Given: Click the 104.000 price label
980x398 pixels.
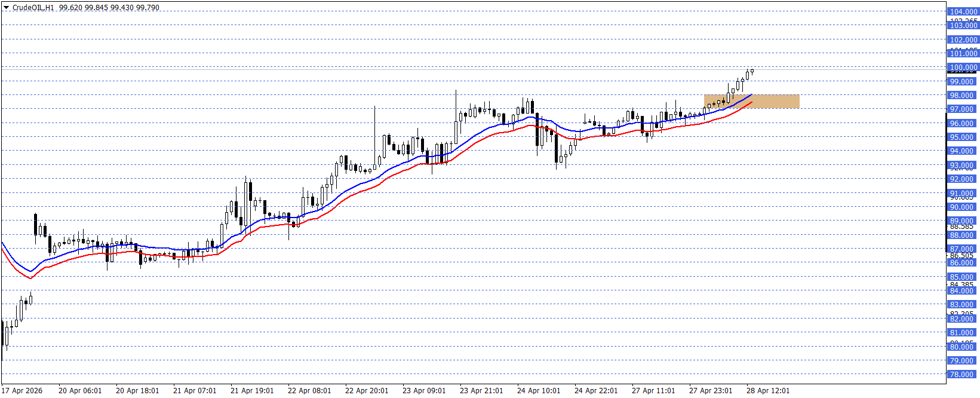Looking at the screenshot, I should point(963,12).
